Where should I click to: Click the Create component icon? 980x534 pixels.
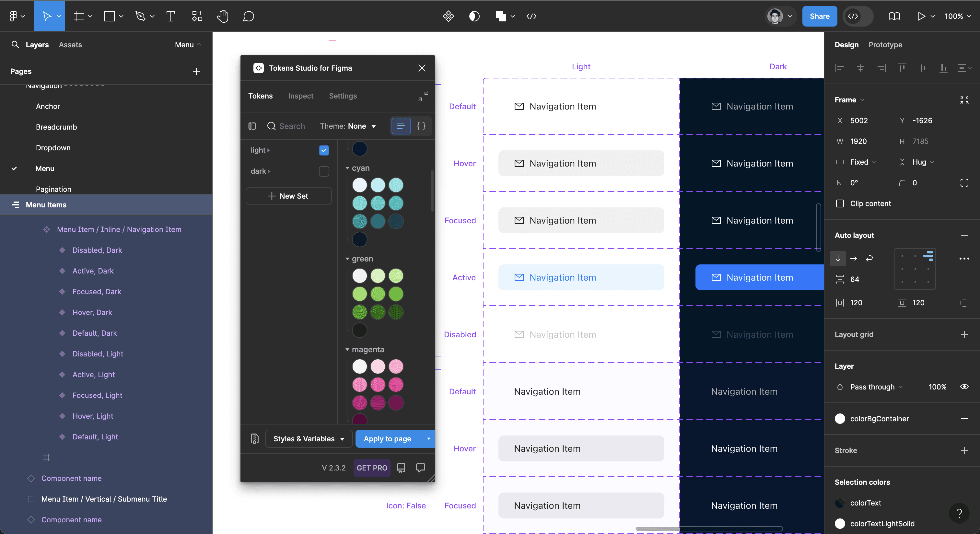point(449,16)
